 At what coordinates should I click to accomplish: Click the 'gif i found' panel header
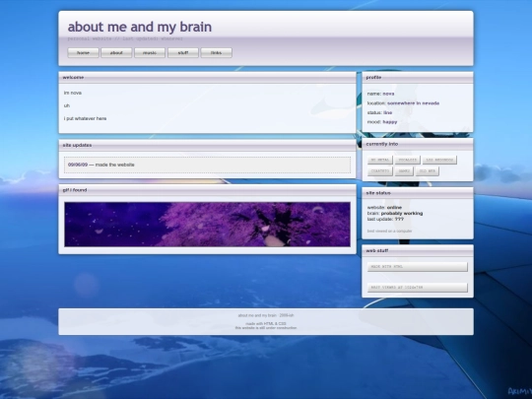207,190
